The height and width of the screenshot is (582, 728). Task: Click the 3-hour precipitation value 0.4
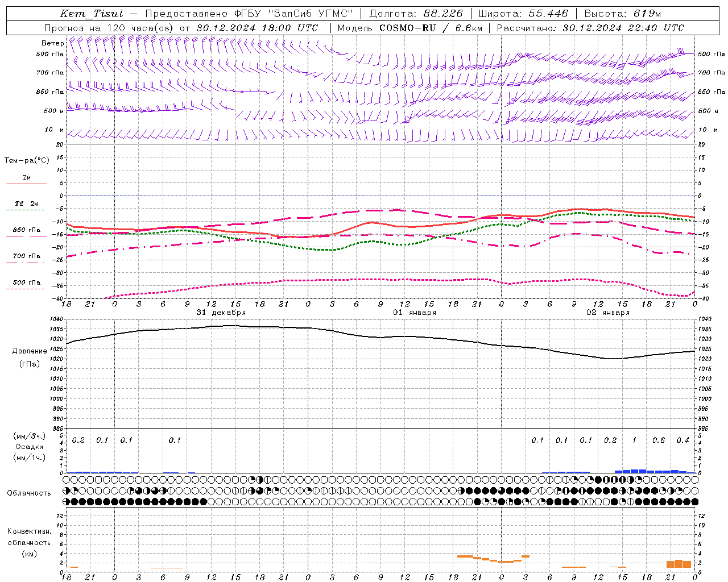[683, 440]
